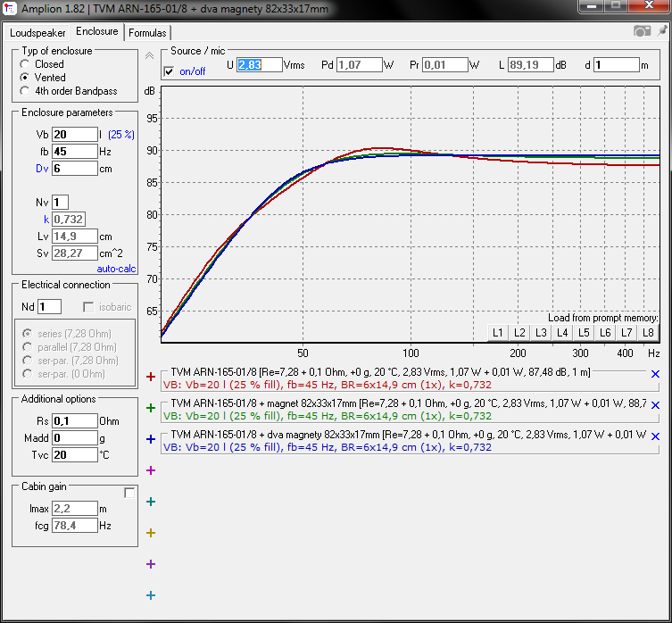Load prompt memory L7
Image resolution: width=672 pixels, height=623 pixels.
coord(626,333)
